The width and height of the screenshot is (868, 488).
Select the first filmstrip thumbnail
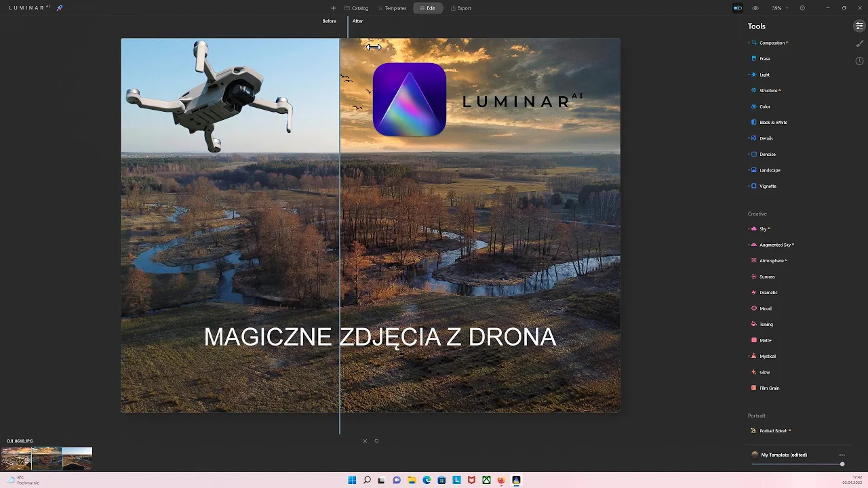16,458
